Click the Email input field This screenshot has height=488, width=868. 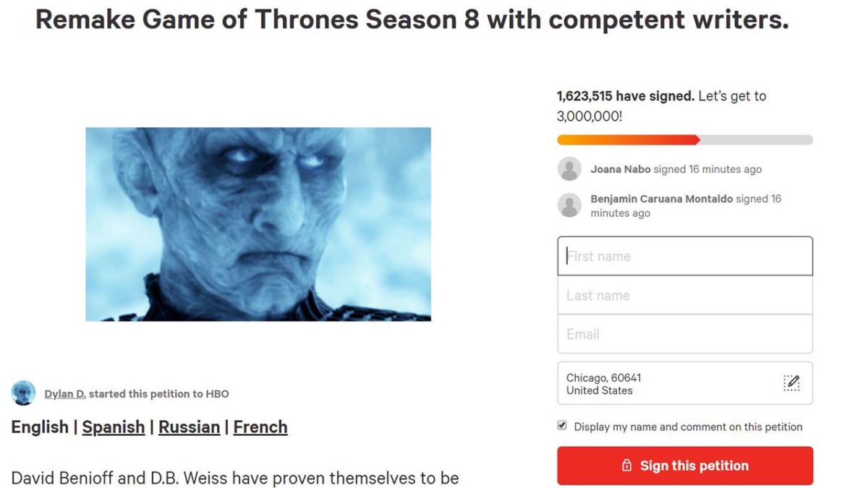[684, 333]
